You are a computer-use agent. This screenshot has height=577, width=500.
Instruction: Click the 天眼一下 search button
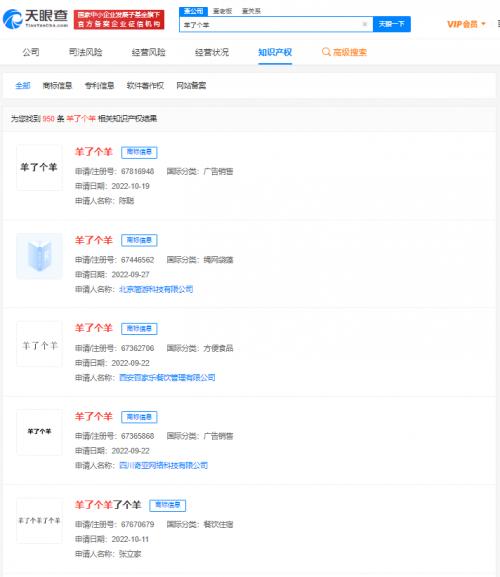coord(391,24)
